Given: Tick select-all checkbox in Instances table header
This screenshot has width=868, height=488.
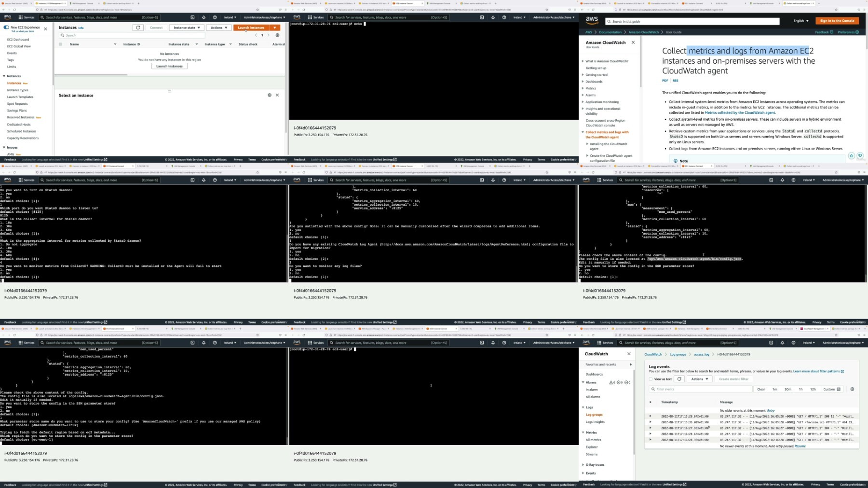Looking at the screenshot, I should click(60, 44).
